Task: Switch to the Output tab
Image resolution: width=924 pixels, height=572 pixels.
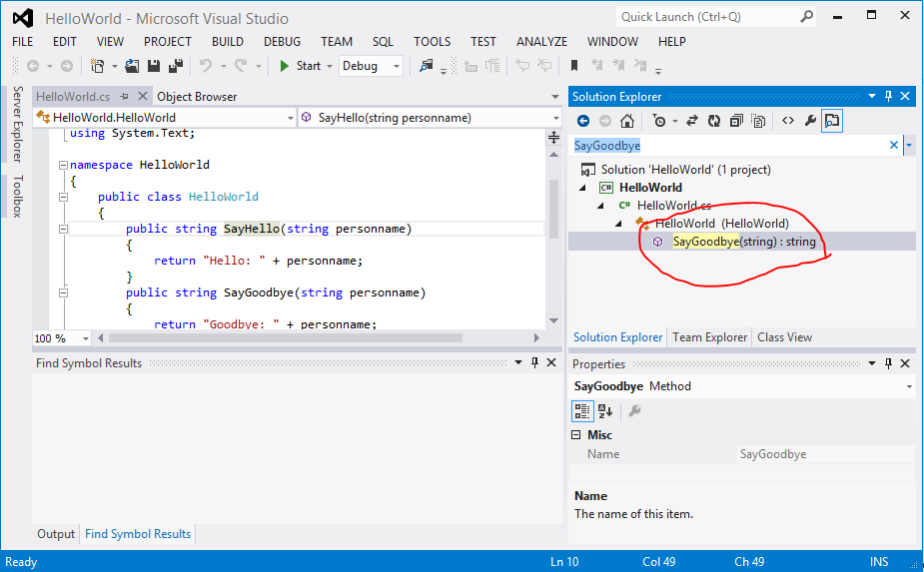Action: (x=56, y=534)
